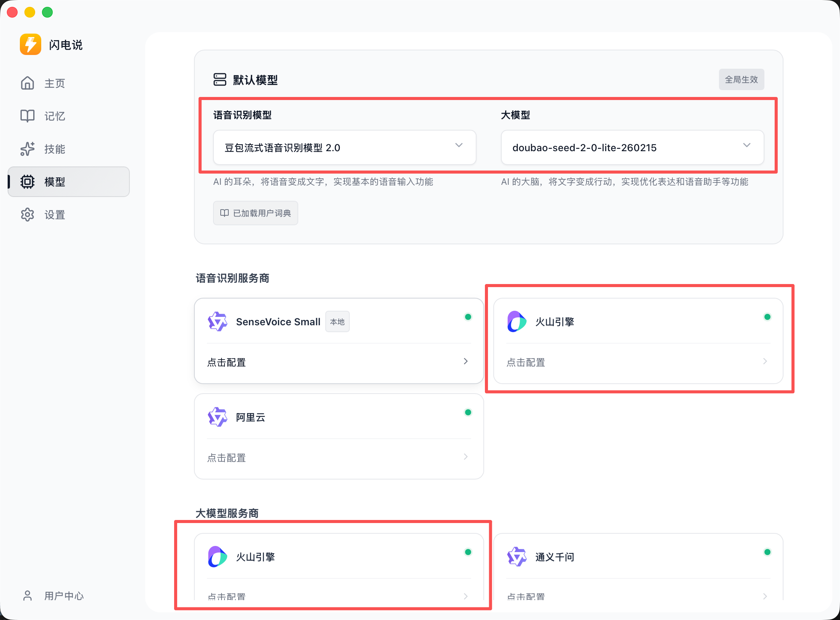The width and height of the screenshot is (840, 620).
Task: Click the 闪电说 lightning app logo
Action: point(31,45)
